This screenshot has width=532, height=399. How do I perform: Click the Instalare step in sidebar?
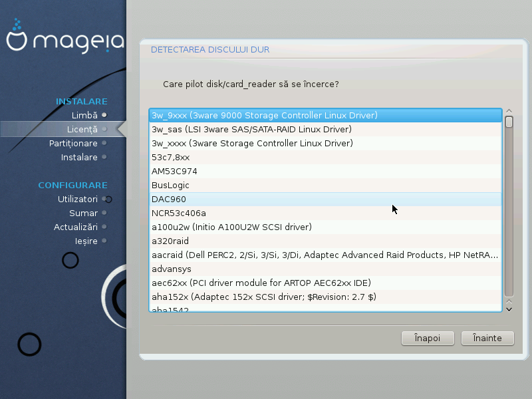(79, 158)
